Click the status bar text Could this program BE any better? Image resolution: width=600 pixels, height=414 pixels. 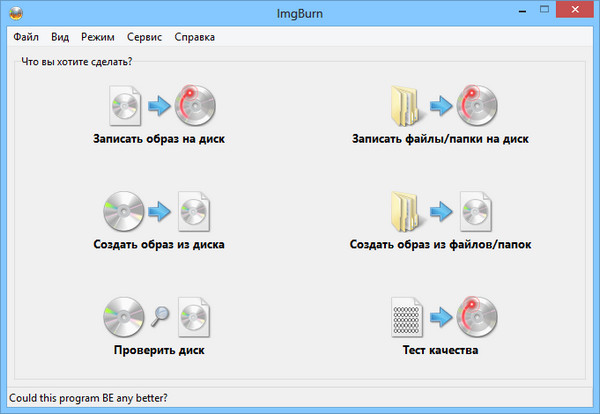(88, 398)
